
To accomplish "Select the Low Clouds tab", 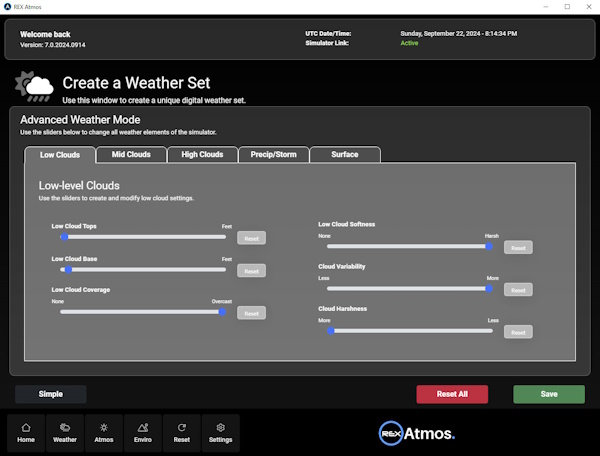I will click(x=60, y=155).
